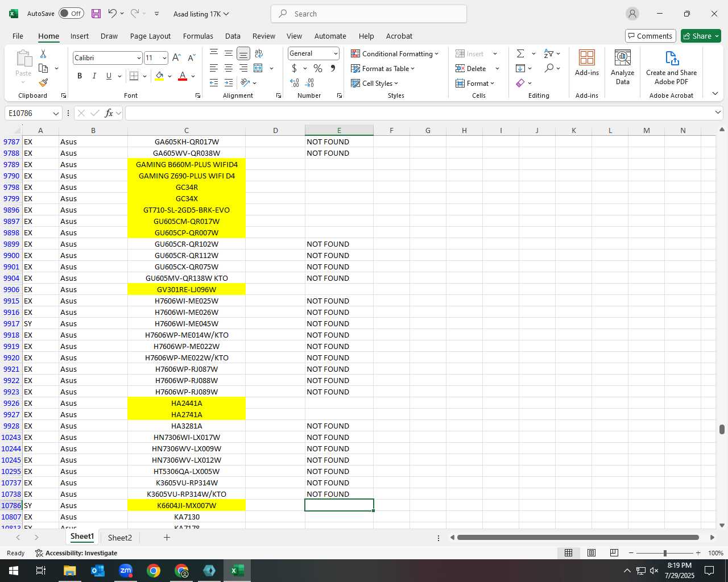Viewport: 728px width, 582px height.
Task: Click the Increase Indent icon
Action: (x=229, y=83)
